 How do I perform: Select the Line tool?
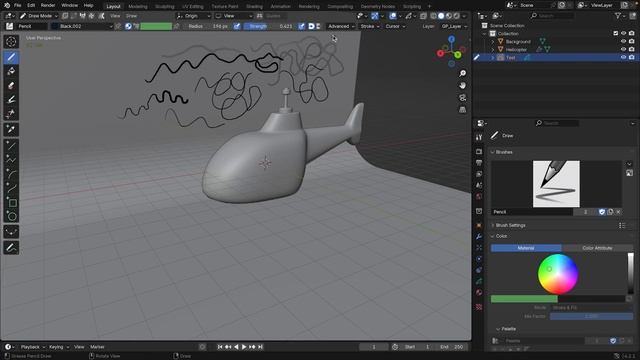(x=11, y=145)
